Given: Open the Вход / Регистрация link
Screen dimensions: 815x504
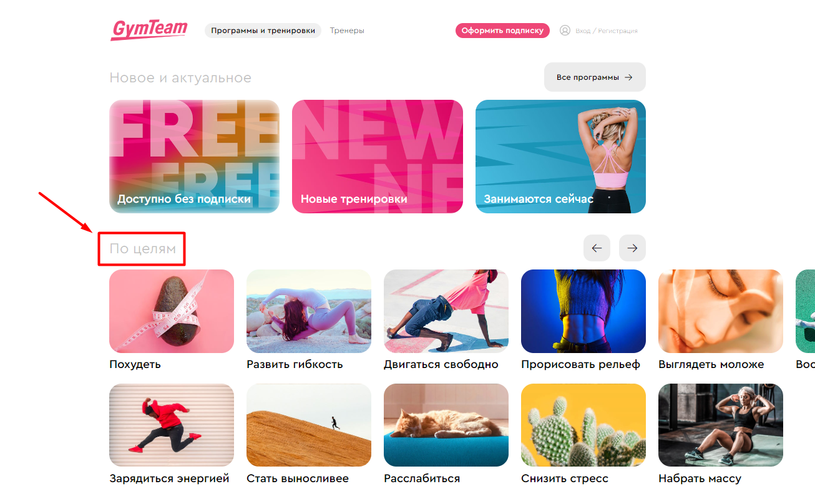Looking at the screenshot, I should (x=606, y=31).
